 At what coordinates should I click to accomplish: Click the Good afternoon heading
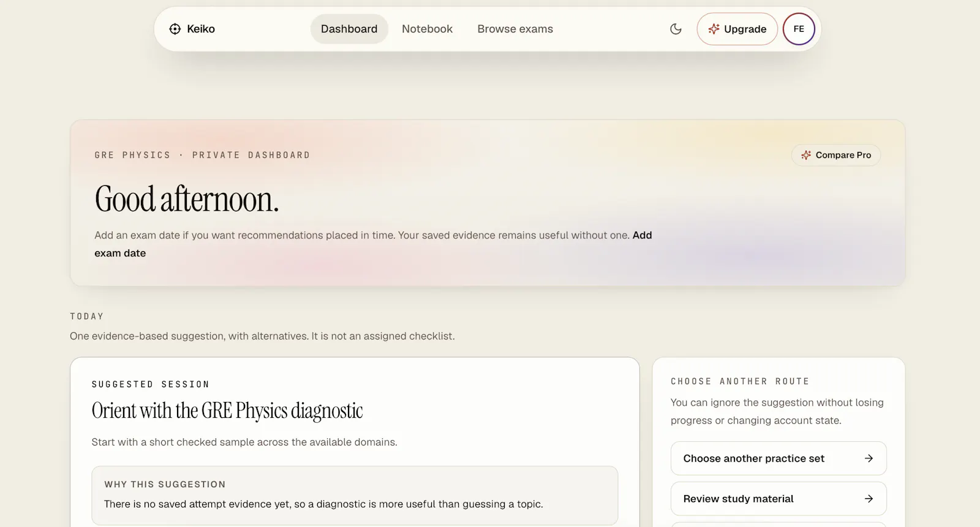pyautogui.click(x=187, y=199)
